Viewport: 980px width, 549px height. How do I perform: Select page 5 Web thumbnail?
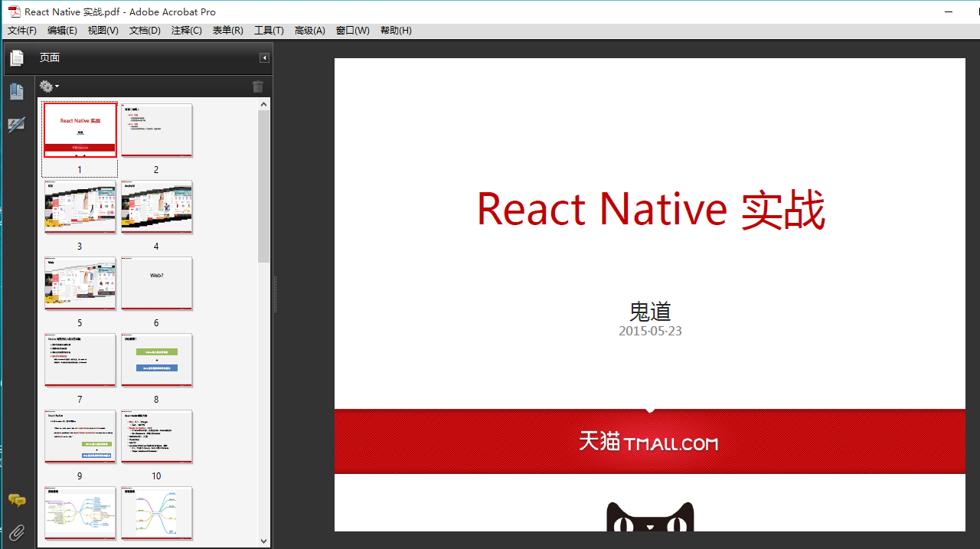click(80, 283)
